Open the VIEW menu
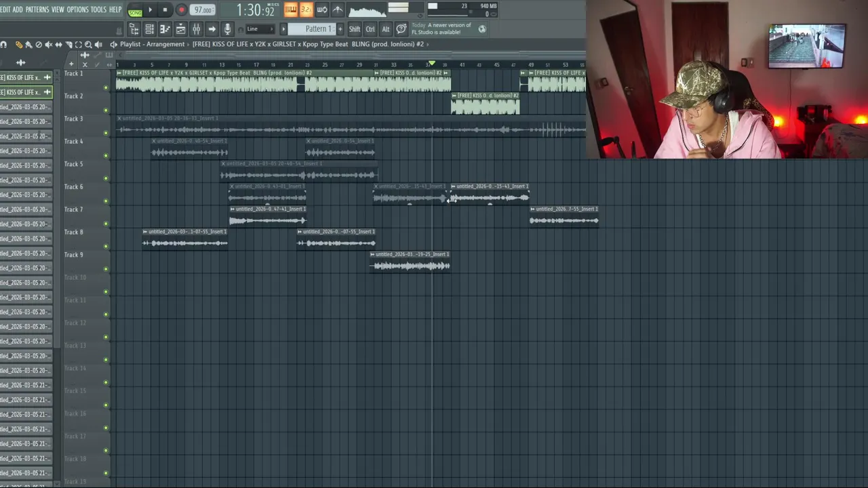The image size is (868, 488). (x=58, y=9)
